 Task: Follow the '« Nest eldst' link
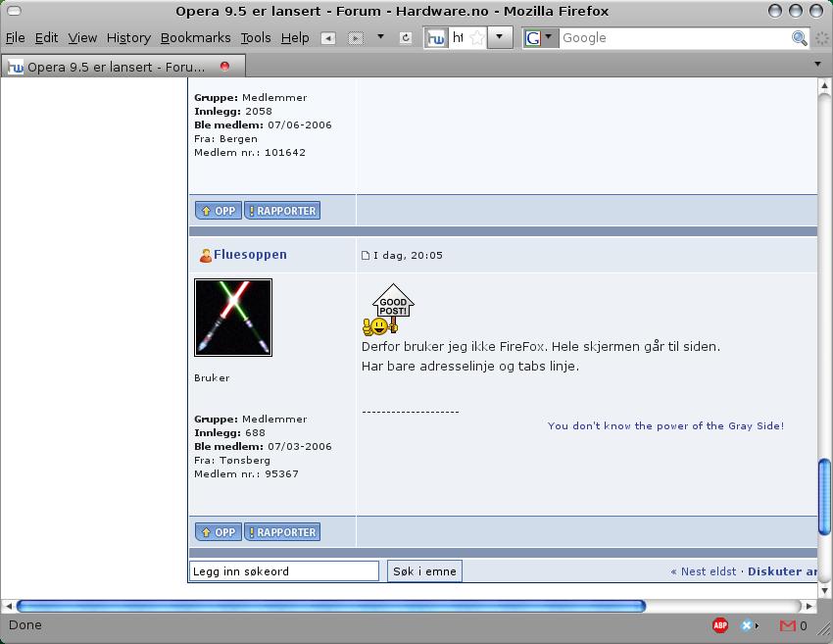(704, 571)
